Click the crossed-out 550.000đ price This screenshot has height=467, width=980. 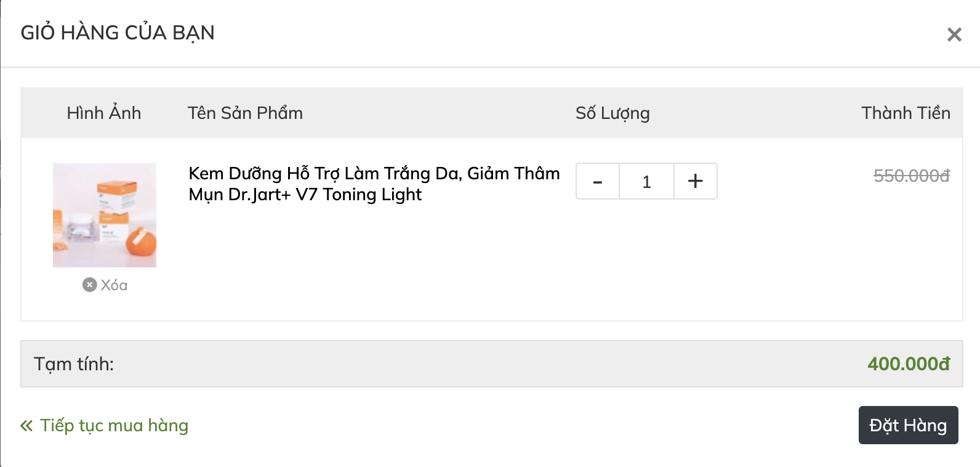(912, 176)
